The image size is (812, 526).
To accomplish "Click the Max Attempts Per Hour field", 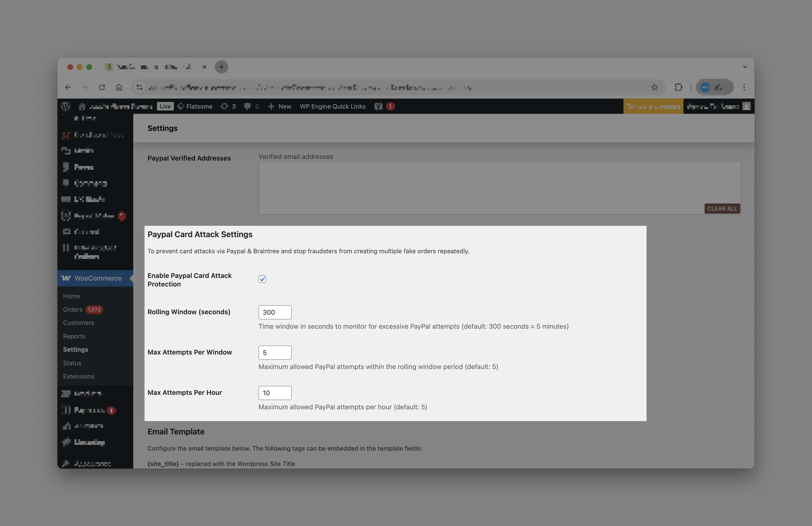I will click(275, 393).
